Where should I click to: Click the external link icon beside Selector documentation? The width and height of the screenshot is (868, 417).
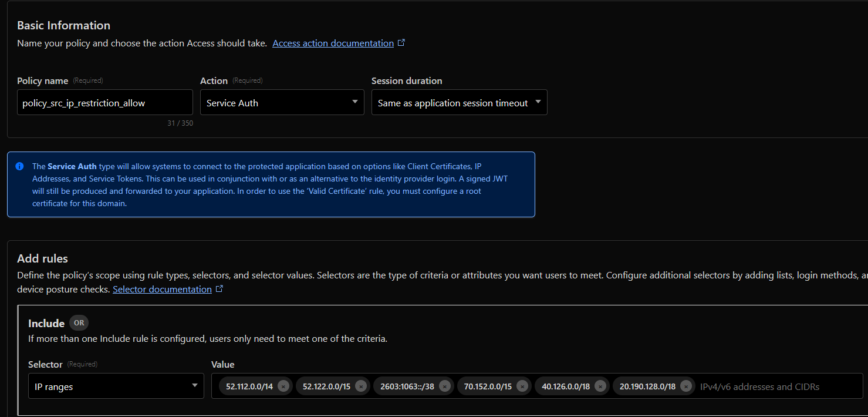pyautogui.click(x=219, y=288)
